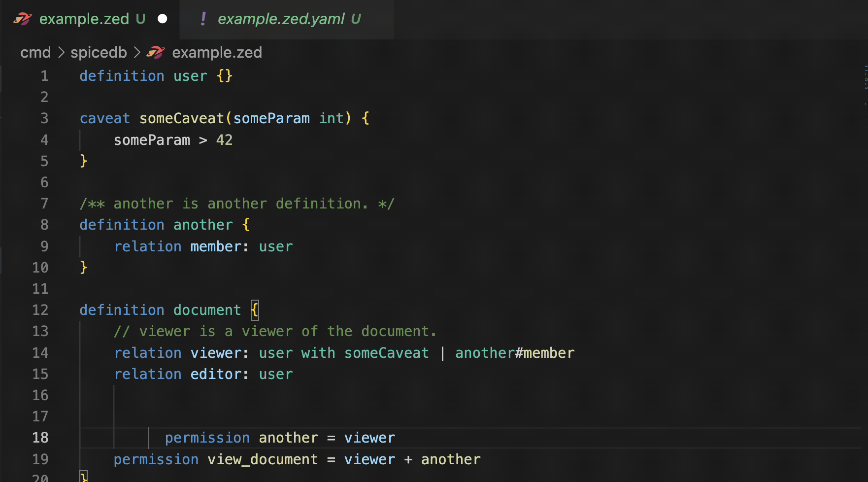Switch to the example.zed.yaml tab
The width and height of the screenshot is (868, 482).
[281, 19]
